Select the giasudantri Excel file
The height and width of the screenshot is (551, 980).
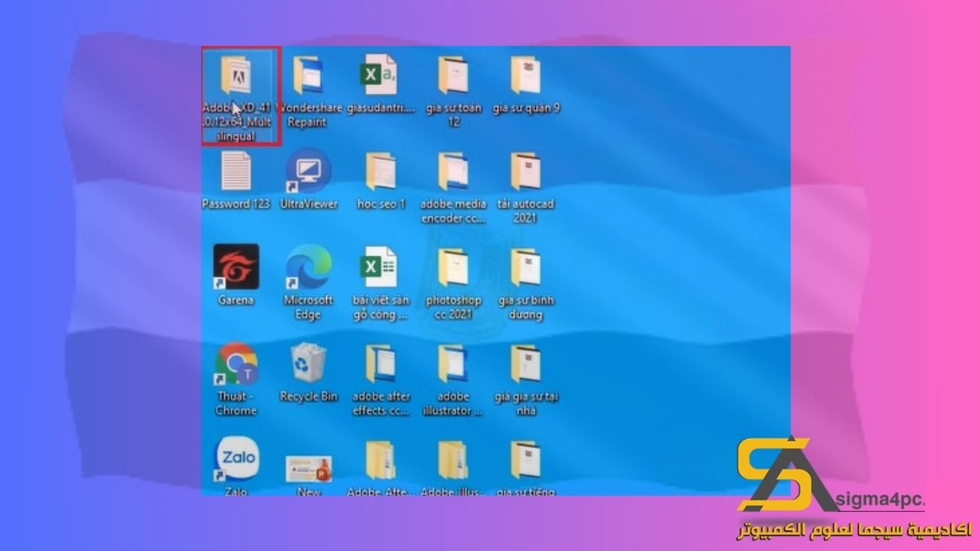coord(381,75)
